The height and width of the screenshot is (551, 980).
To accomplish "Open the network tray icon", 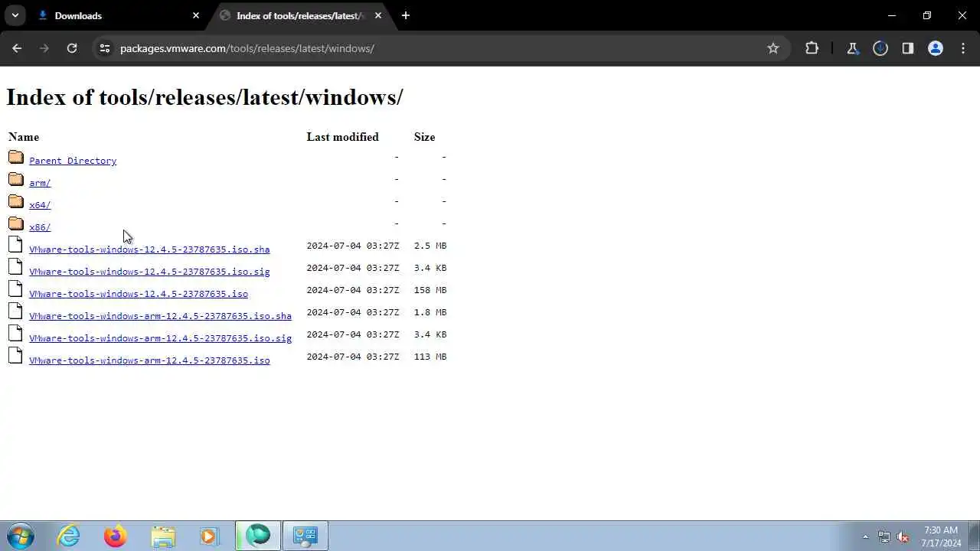I will point(884,536).
